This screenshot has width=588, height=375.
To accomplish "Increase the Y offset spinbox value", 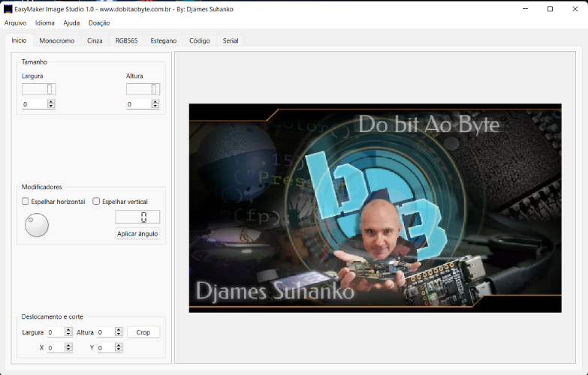I will click(x=119, y=345).
